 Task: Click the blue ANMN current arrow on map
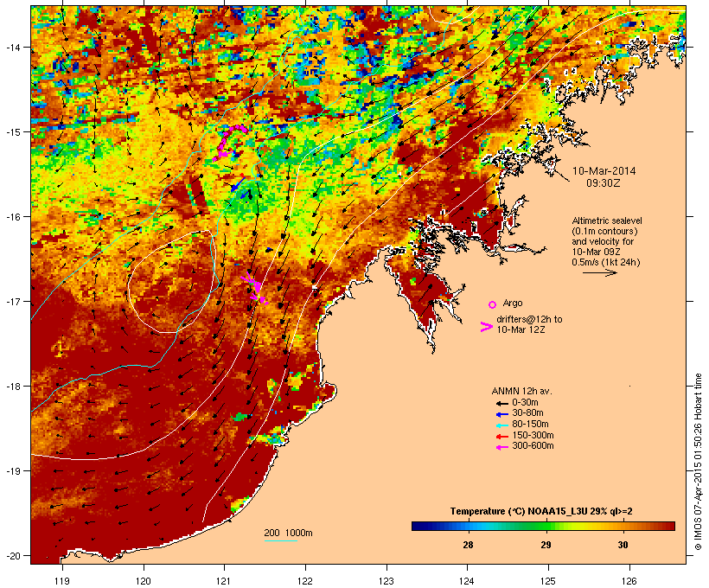tap(239, 184)
